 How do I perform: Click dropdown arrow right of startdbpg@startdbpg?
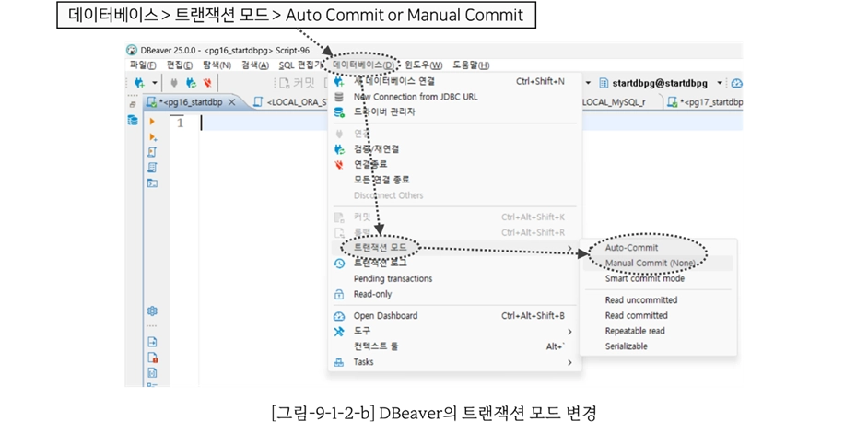coord(720,83)
